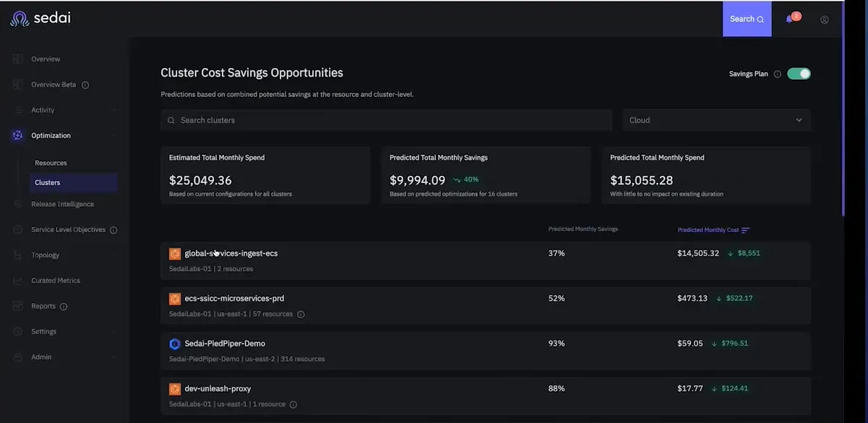Open Resources under Optimization

point(51,163)
